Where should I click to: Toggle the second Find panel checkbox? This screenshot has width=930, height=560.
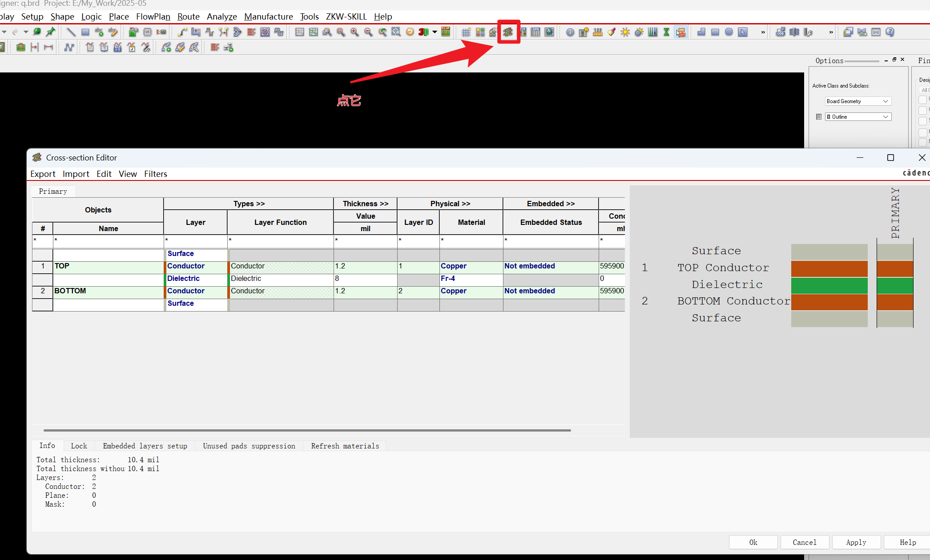coord(922,110)
